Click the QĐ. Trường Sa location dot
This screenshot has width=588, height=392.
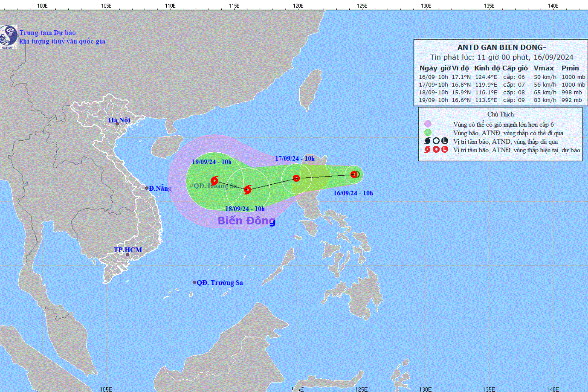(194, 282)
